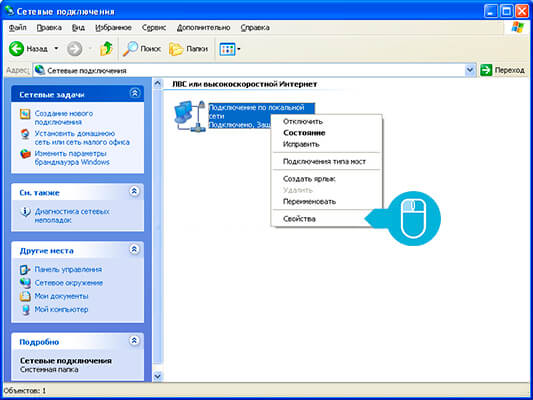Click the Network Neighborhood icon
The width and height of the screenshot is (533, 400).
click(x=25, y=283)
